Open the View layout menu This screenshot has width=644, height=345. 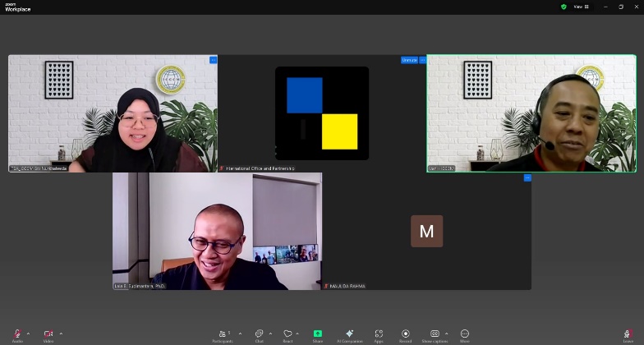[582, 7]
